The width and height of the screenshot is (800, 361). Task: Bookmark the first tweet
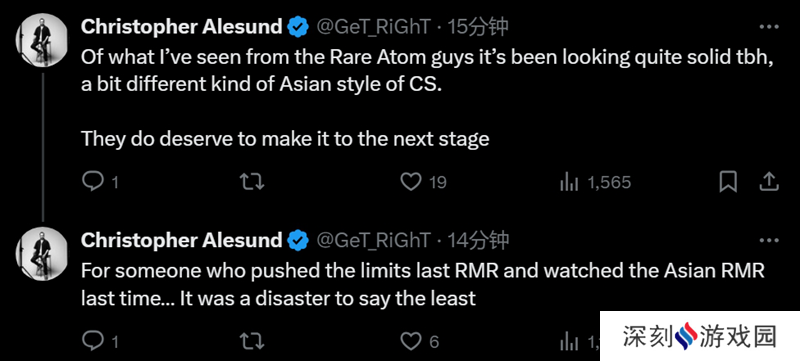728,182
